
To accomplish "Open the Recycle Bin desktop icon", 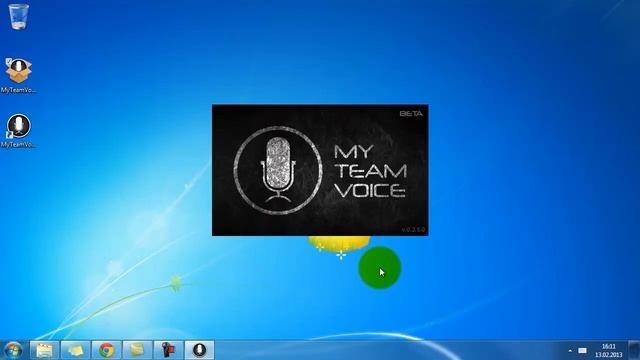I will click(18, 16).
